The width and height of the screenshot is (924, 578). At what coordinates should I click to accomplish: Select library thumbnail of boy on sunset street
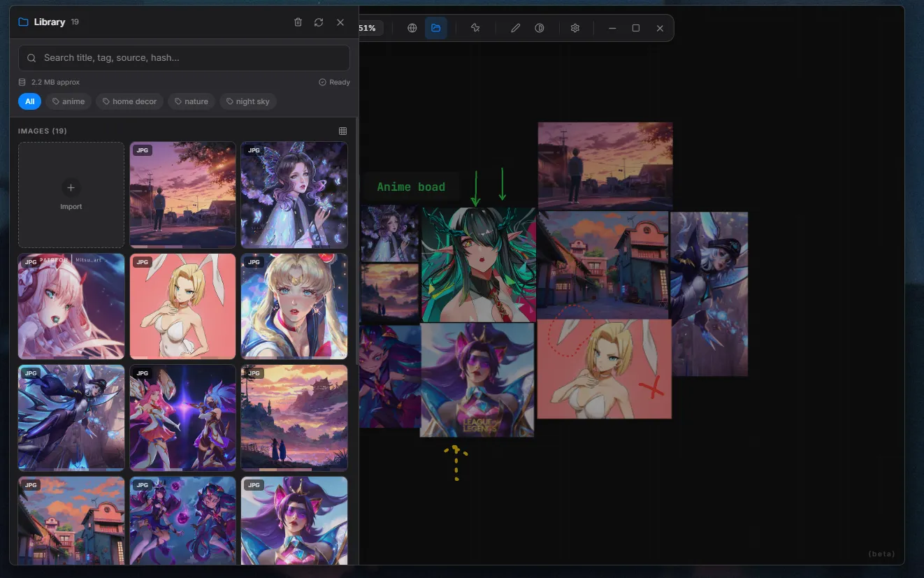182,195
